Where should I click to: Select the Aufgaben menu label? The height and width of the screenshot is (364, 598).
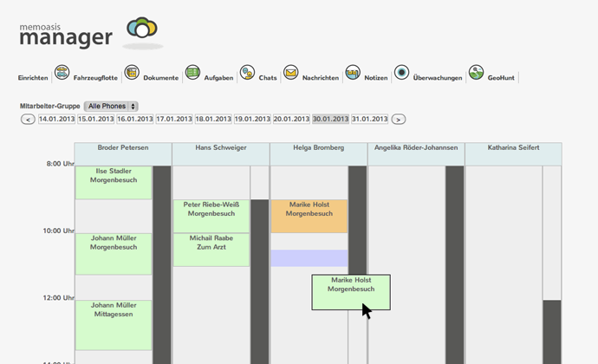(218, 78)
